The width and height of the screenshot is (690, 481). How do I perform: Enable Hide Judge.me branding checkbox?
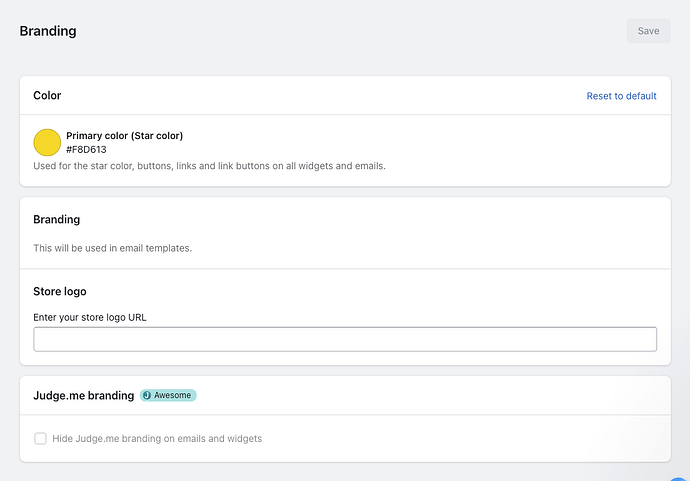[40, 438]
